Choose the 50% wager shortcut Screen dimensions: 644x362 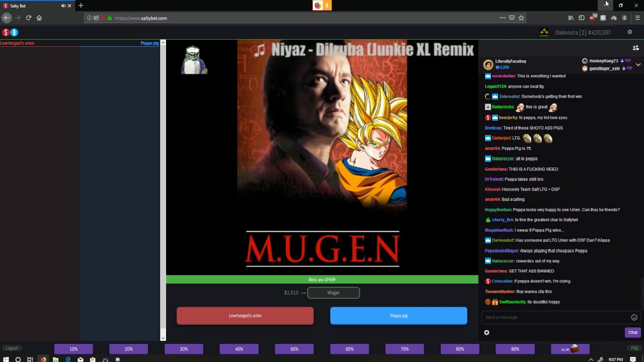click(x=294, y=349)
